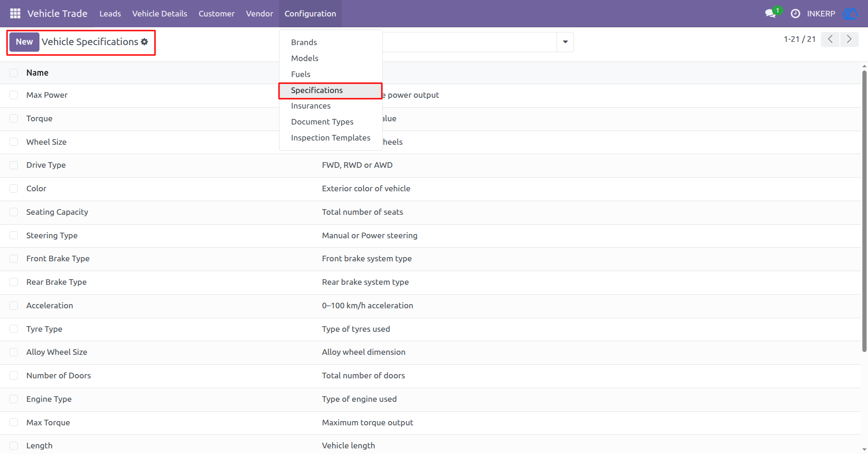Open the Customer menu
Viewport: 868px width, 454px height.
coord(217,14)
